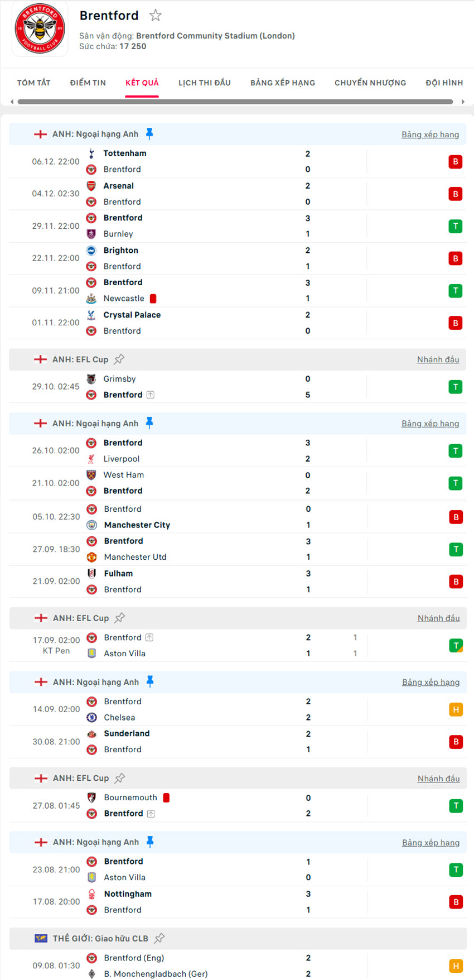474x980 pixels.
Task: Click the Manchester City club badge icon
Action: pyautogui.click(x=91, y=525)
